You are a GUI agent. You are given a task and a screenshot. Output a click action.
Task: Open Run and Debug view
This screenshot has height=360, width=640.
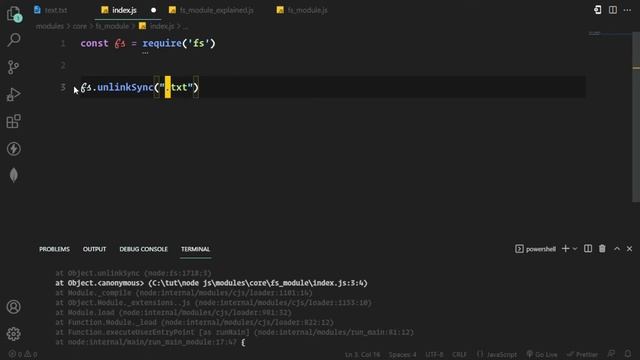click(x=13, y=94)
